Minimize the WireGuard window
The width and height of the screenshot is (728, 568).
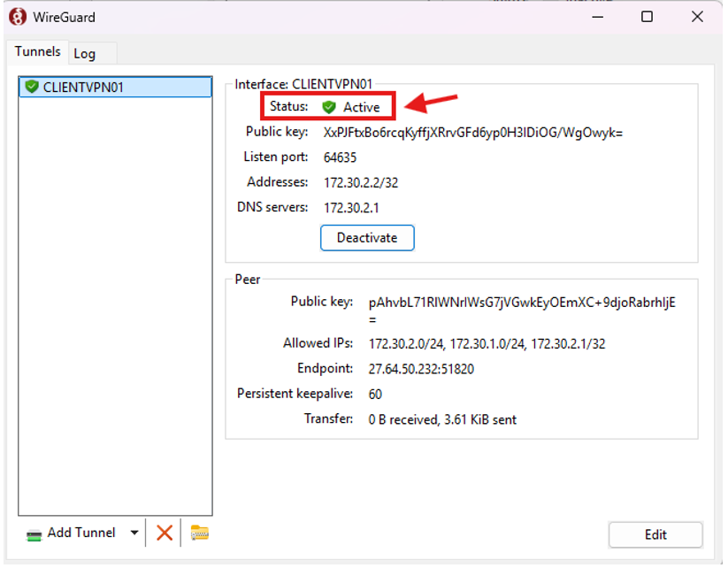pyautogui.click(x=598, y=17)
